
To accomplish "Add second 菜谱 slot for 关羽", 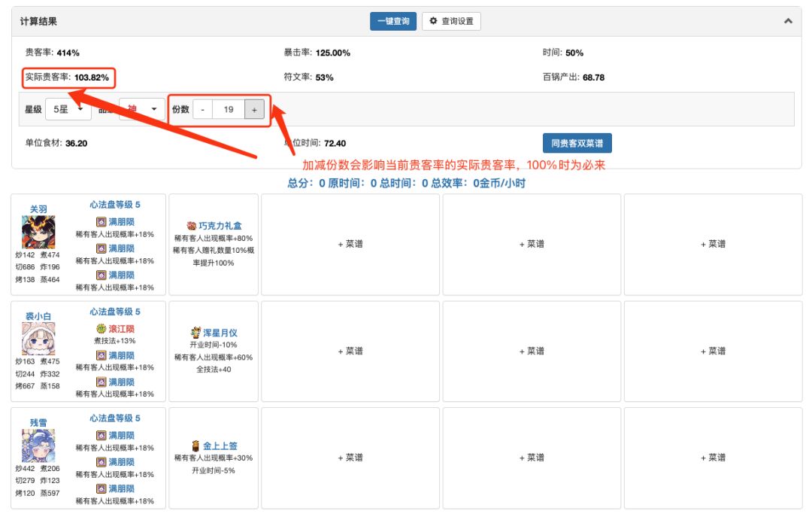I will 532,245.
